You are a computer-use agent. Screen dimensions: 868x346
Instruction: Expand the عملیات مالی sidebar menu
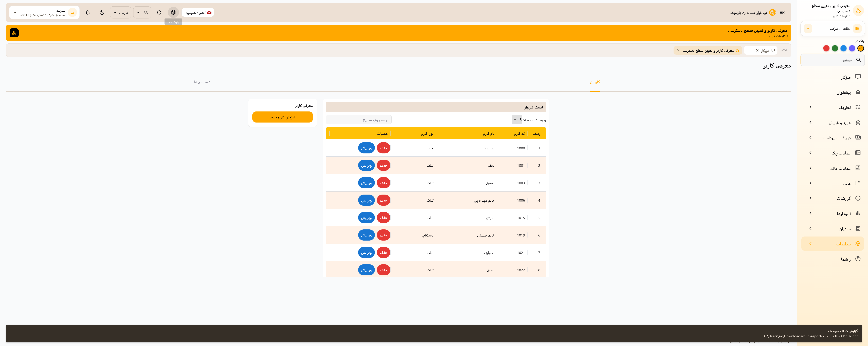point(832,168)
